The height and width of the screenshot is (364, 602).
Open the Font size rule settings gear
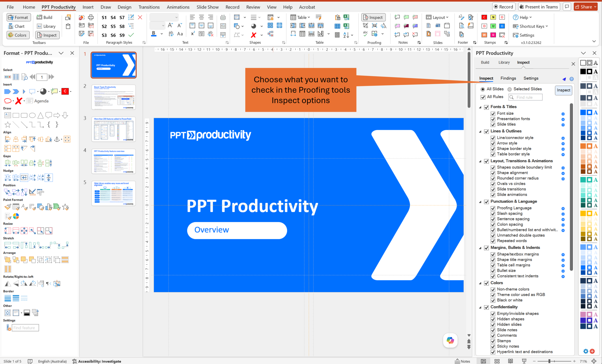pyautogui.click(x=563, y=114)
